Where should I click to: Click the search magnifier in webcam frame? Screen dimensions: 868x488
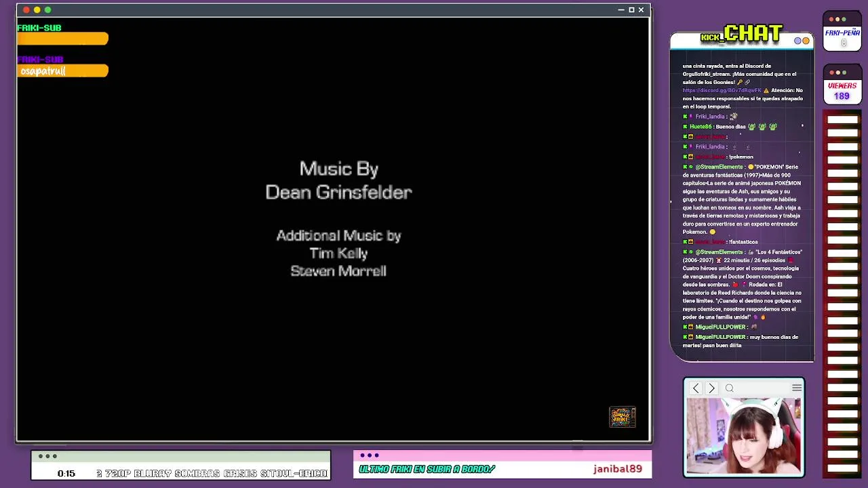pos(730,388)
